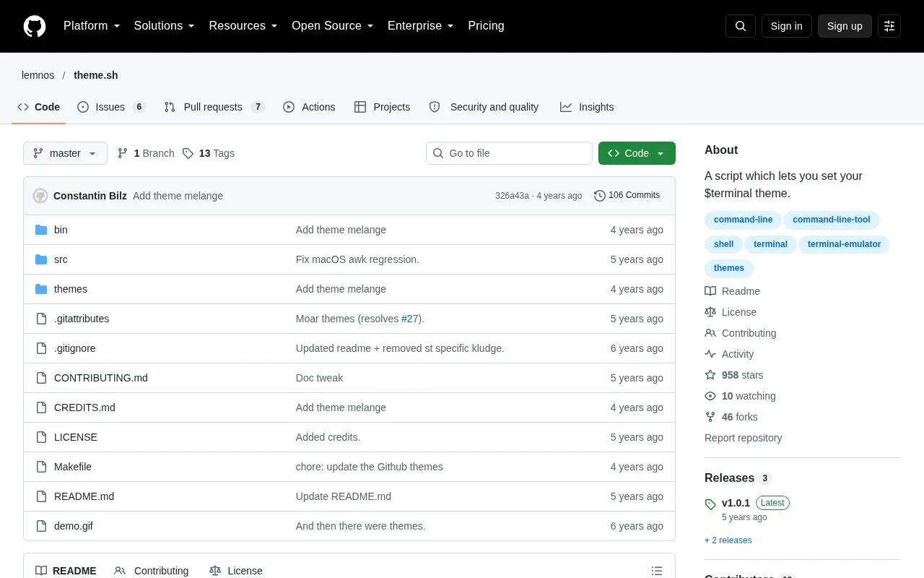Expand the Open Source menu

click(x=333, y=26)
